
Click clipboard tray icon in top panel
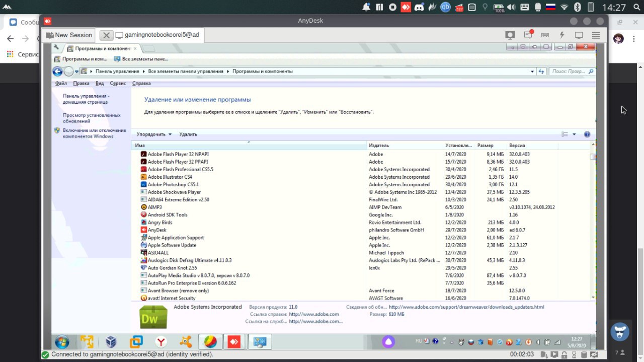coord(472,7)
